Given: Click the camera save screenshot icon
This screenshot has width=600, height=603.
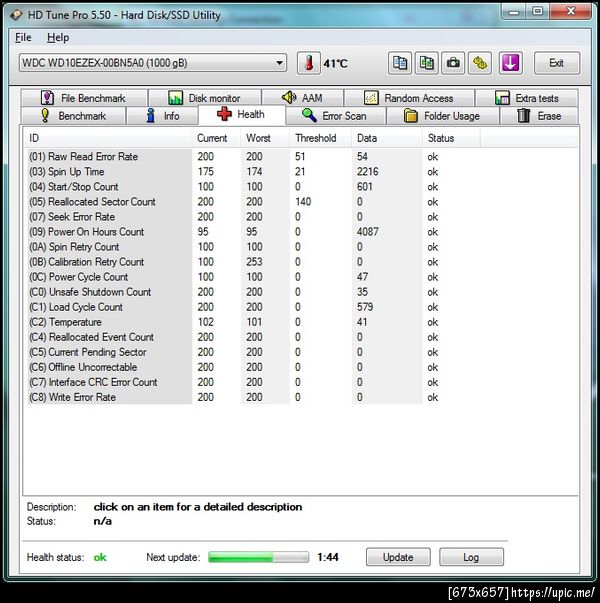Looking at the screenshot, I should click(x=453, y=63).
